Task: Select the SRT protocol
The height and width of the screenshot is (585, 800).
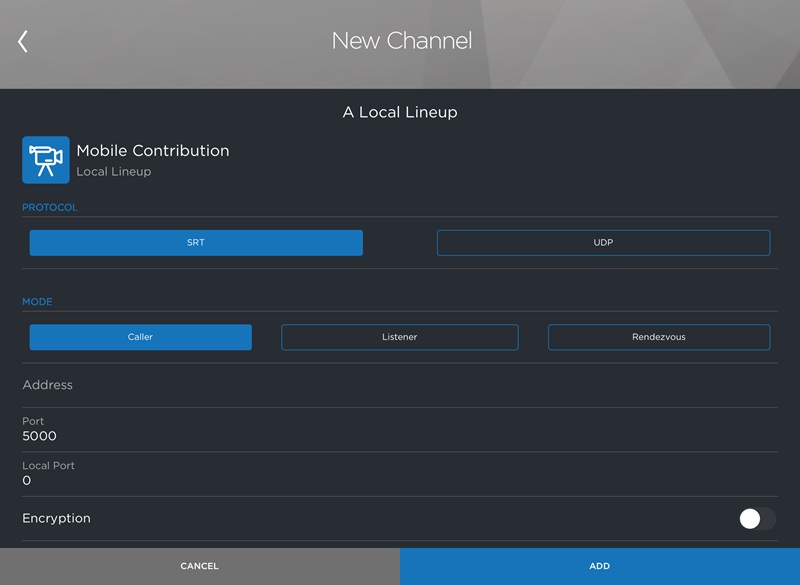Action: pos(196,242)
